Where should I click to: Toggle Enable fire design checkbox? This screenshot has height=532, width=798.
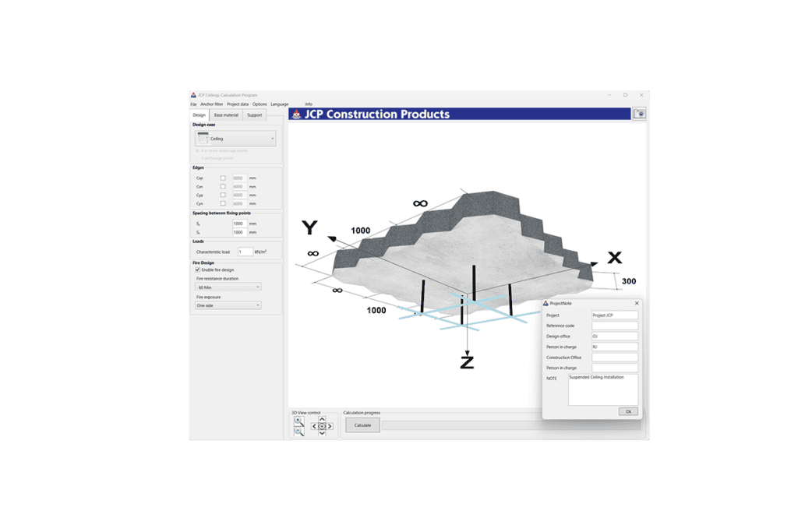(x=197, y=270)
